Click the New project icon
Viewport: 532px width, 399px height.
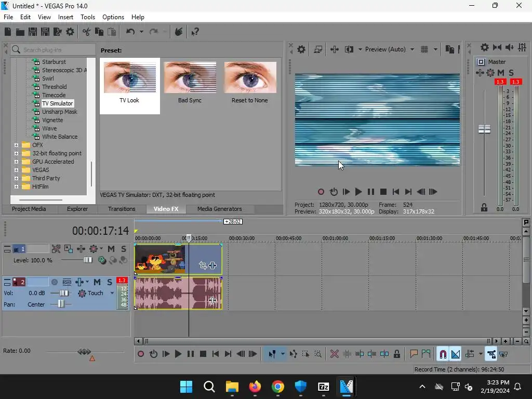click(x=8, y=32)
